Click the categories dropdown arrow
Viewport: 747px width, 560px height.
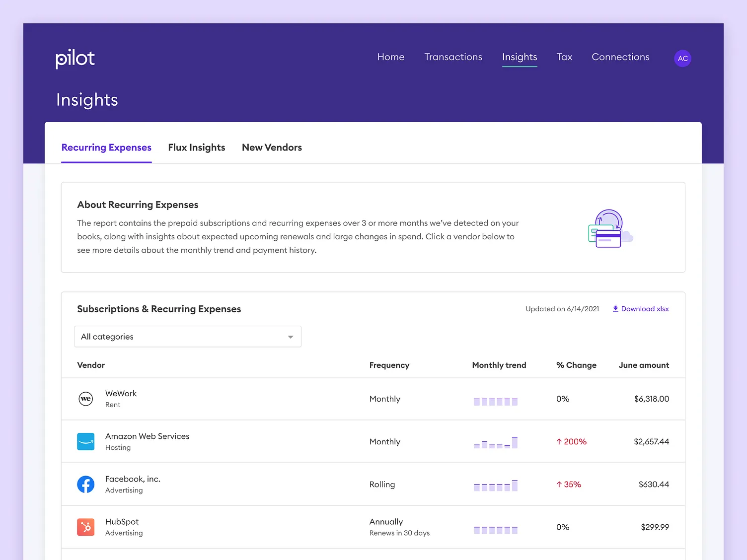(291, 337)
